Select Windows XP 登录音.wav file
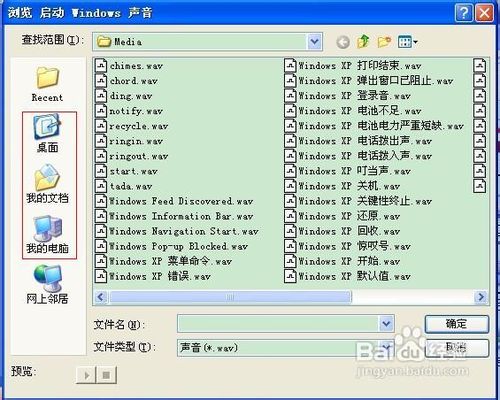Image resolution: width=500 pixels, height=400 pixels. pos(348,96)
